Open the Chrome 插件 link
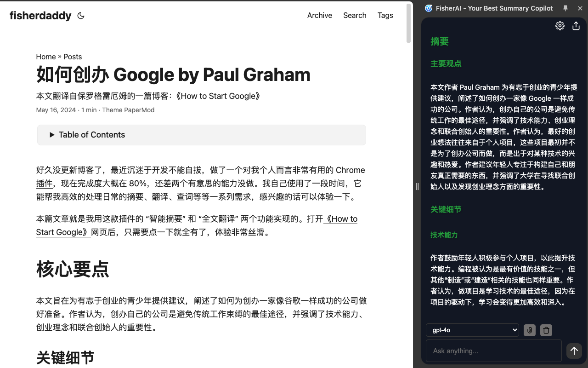This screenshot has width=588, height=368. click(350, 170)
